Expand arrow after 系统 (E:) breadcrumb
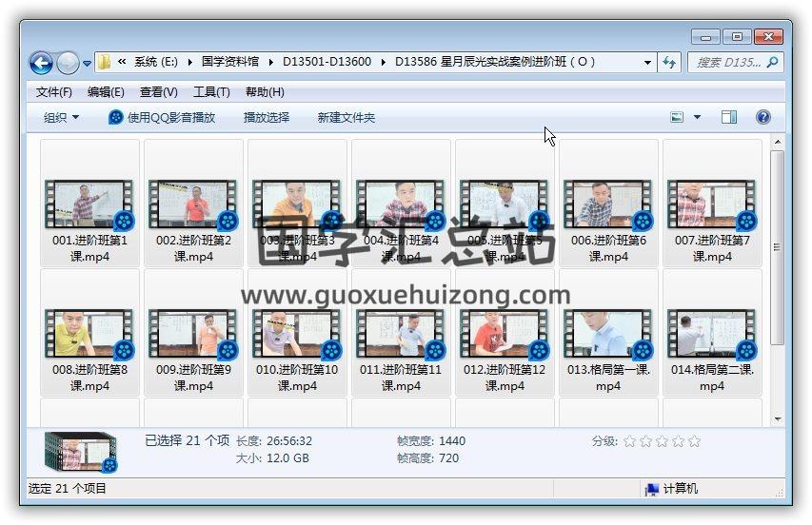Screen dimensions: 812x525 pos(190,62)
